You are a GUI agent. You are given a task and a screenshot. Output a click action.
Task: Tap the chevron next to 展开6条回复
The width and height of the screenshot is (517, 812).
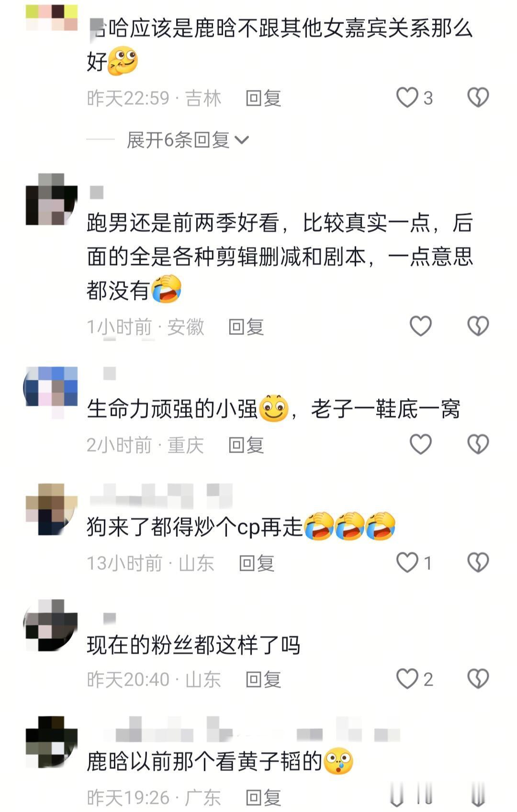coord(242,140)
